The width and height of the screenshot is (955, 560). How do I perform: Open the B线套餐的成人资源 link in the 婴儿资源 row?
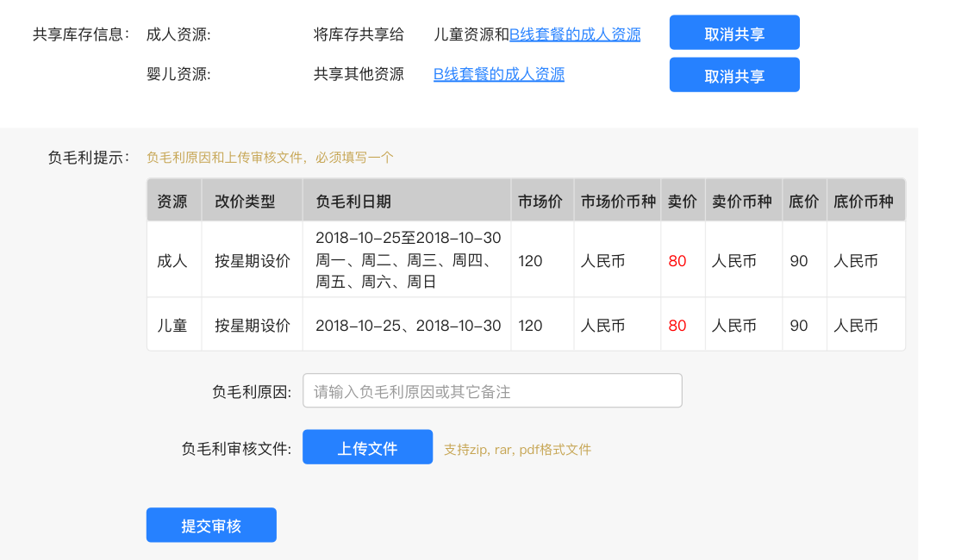pos(499,74)
